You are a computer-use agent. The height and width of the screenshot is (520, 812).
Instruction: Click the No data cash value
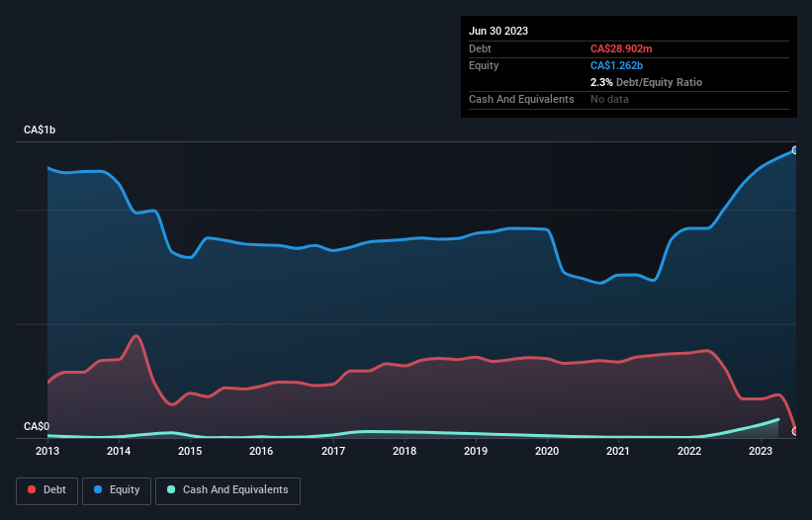(x=609, y=99)
